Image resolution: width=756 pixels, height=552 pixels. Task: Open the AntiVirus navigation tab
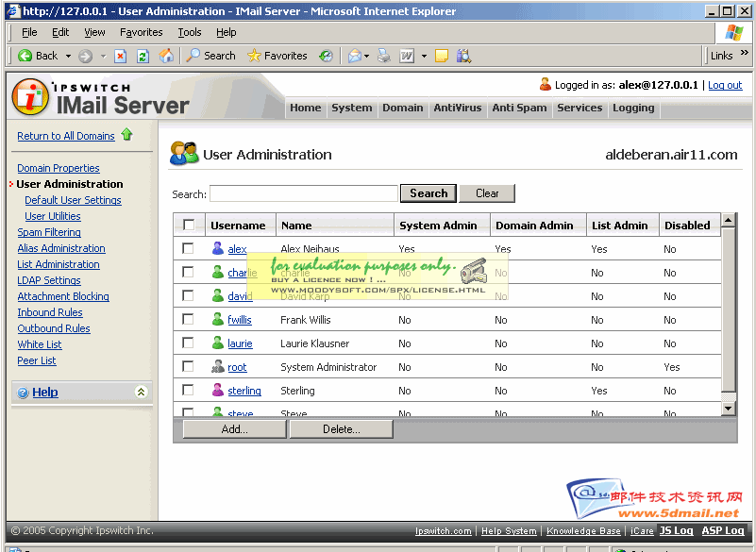(457, 108)
